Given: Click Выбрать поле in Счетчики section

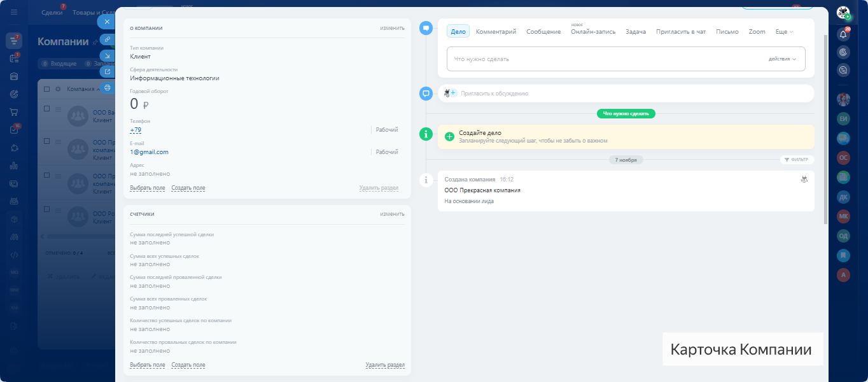Looking at the screenshot, I should click(148, 365).
